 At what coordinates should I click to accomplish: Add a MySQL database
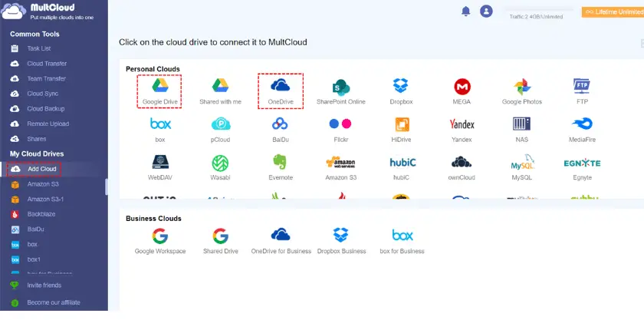521,167
